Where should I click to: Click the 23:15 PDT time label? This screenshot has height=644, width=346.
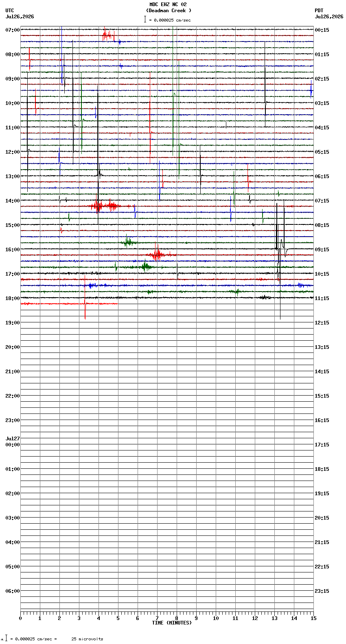tap(322, 591)
